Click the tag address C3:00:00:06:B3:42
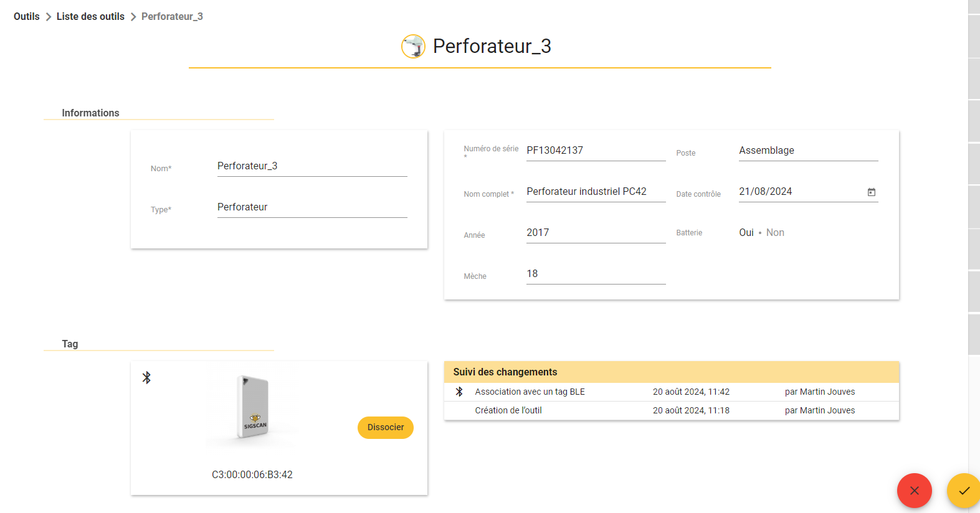The width and height of the screenshot is (980, 513). click(252, 474)
